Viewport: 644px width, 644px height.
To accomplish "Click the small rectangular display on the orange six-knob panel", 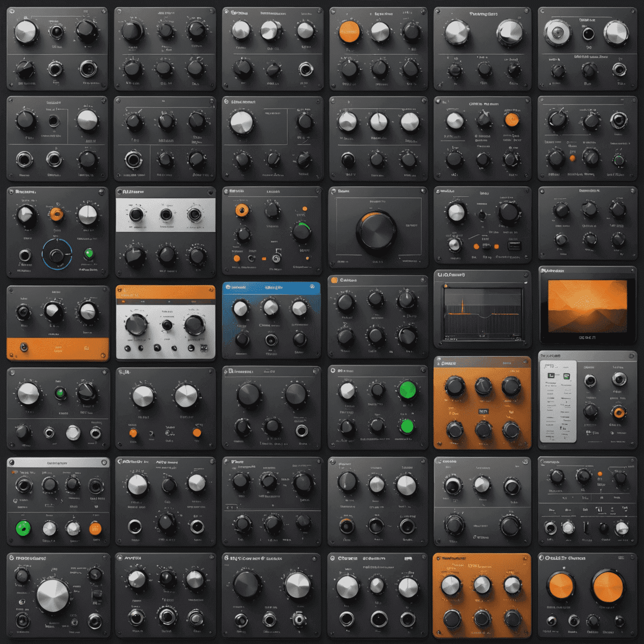I will point(483,412).
